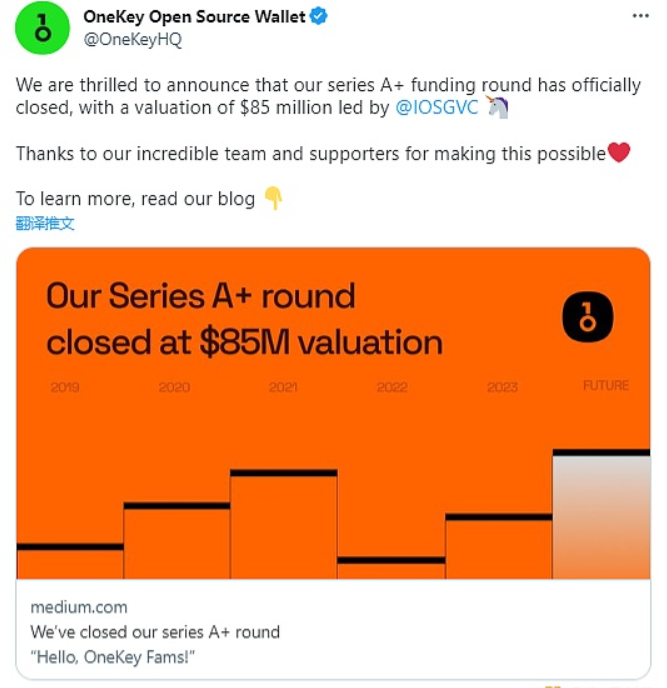Open the tweet's three-dot more menu
667x688 pixels.
[640, 17]
